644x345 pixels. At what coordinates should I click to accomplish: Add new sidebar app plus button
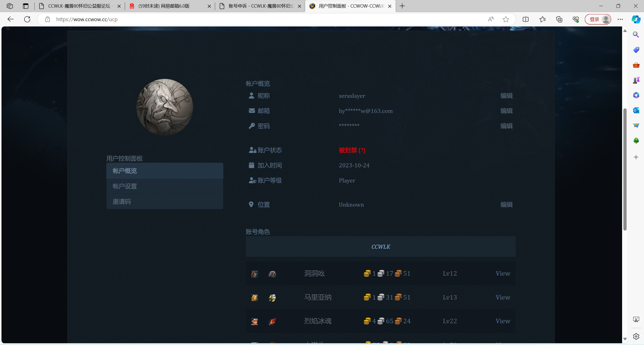636,157
